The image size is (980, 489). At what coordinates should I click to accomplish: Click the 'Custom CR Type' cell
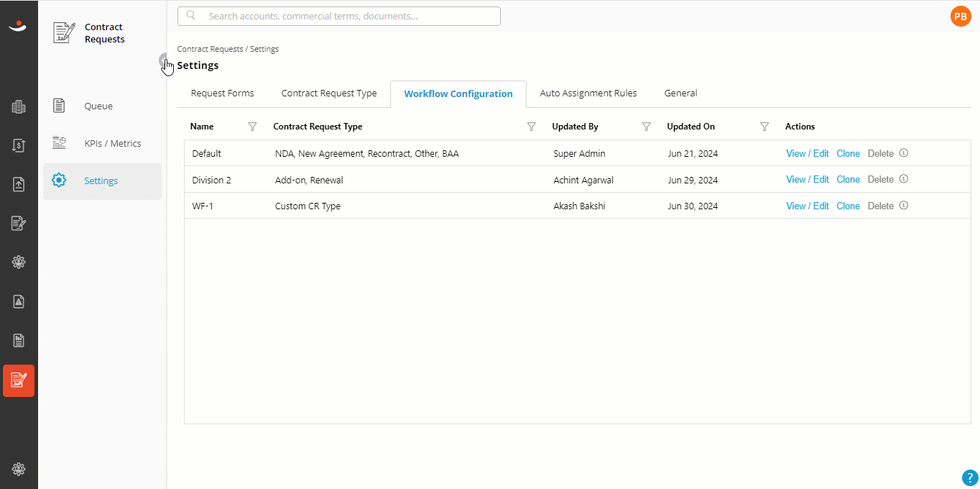[308, 206]
